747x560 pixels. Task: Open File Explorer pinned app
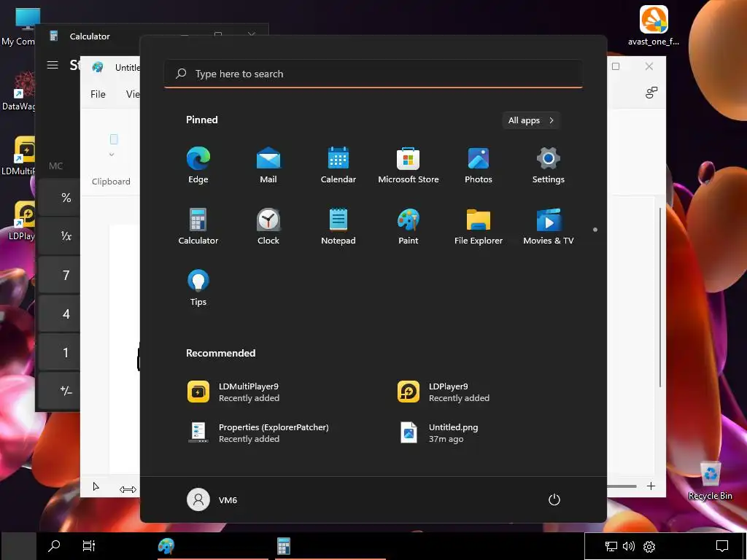(x=479, y=226)
